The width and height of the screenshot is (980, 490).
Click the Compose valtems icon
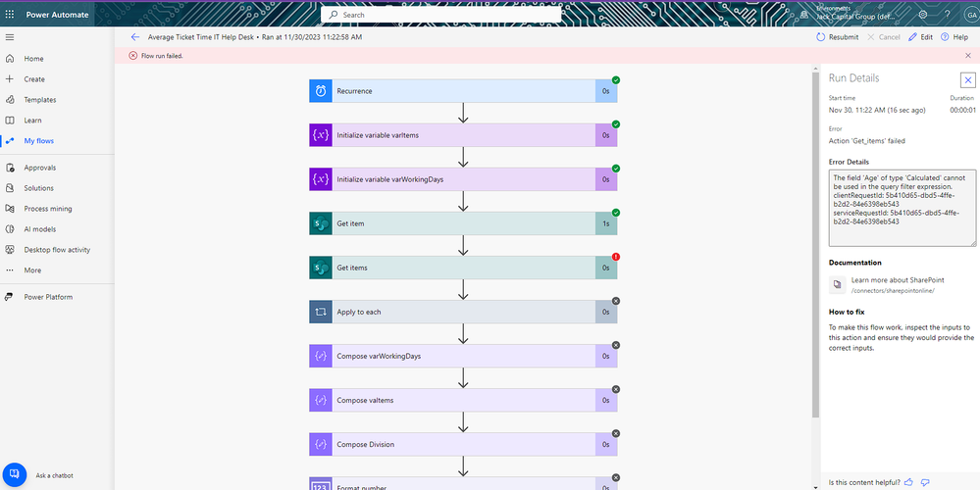point(321,400)
